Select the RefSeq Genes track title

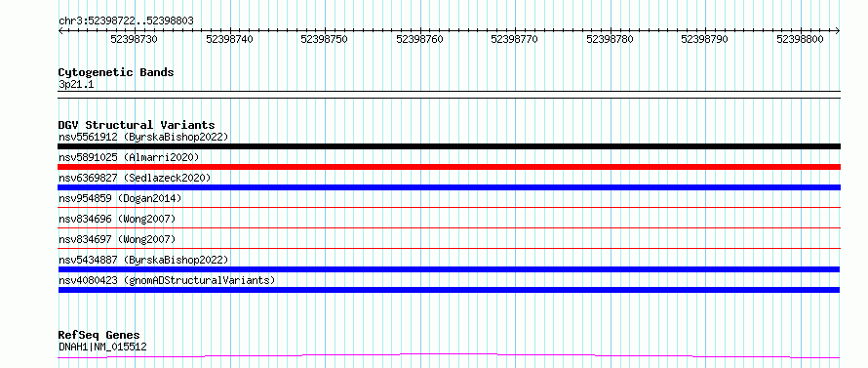[x=99, y=336]
